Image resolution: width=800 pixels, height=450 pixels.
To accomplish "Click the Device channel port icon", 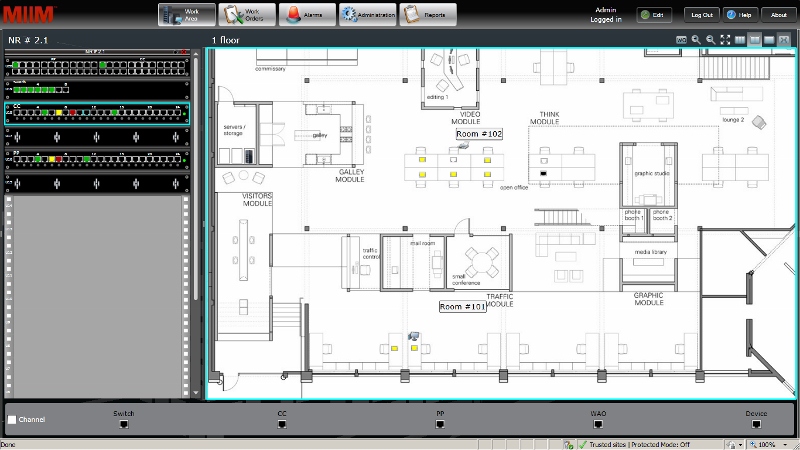I will (x=756, y=424).
